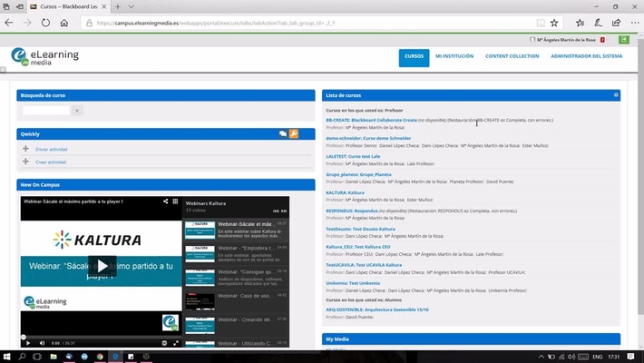The height and width of the screenshot is (363, 644).
Task: Open File Explorer from taskbar
Action: (x=54, y=357)
